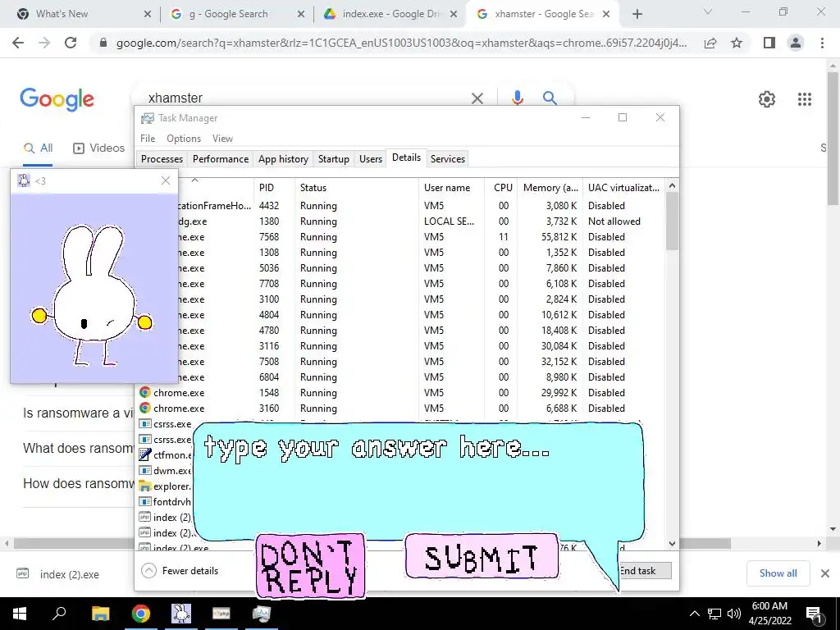
Task: Click the SUBMIT button
Action: coord(482,557)
